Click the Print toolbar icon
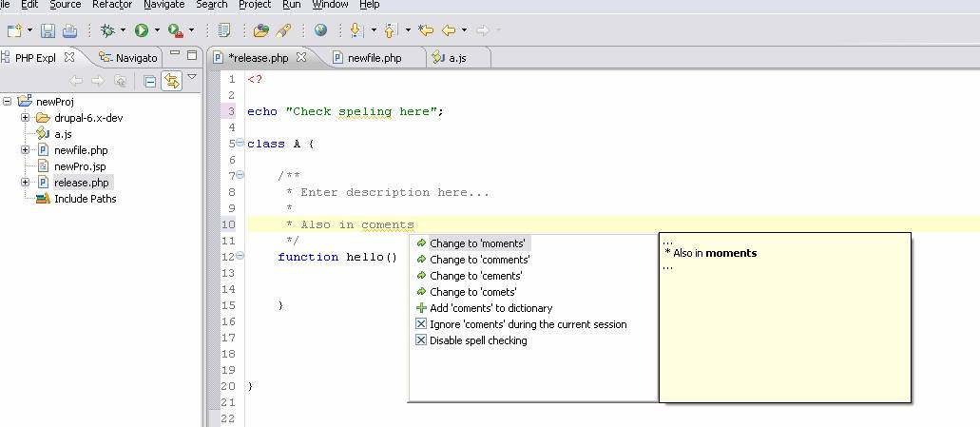The height and width of the screenshot is (427, 980). coord(68,30)
